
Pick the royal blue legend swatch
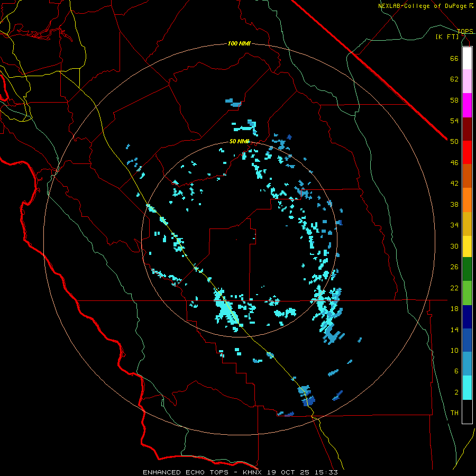click(x=467, y=340)
